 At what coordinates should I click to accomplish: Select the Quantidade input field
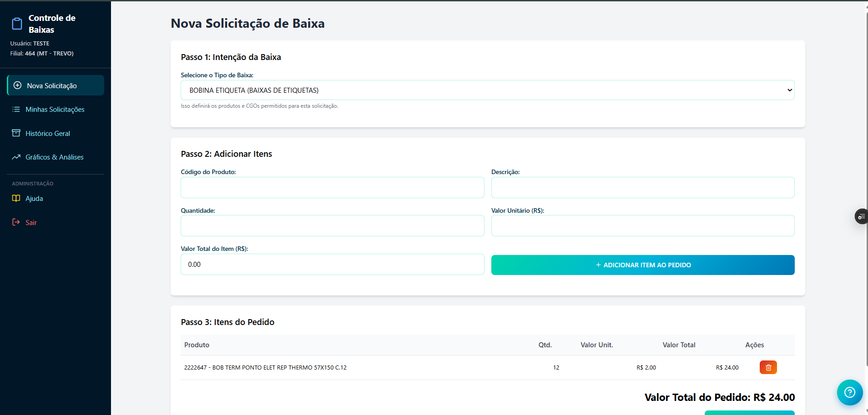click(332, 225)
